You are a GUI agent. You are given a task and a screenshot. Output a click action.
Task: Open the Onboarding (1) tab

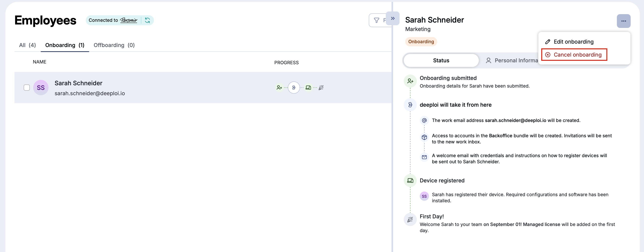pos(65,45)
